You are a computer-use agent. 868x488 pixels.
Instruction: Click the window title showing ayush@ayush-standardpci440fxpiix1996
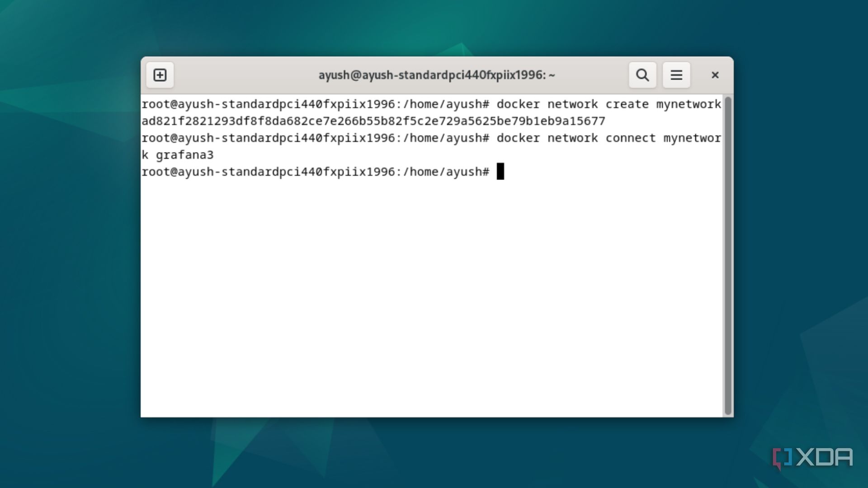[436, 75]
